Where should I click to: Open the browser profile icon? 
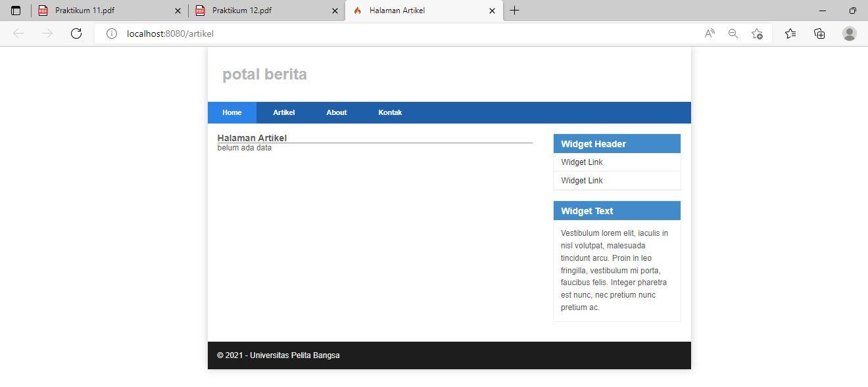(849, 33)
